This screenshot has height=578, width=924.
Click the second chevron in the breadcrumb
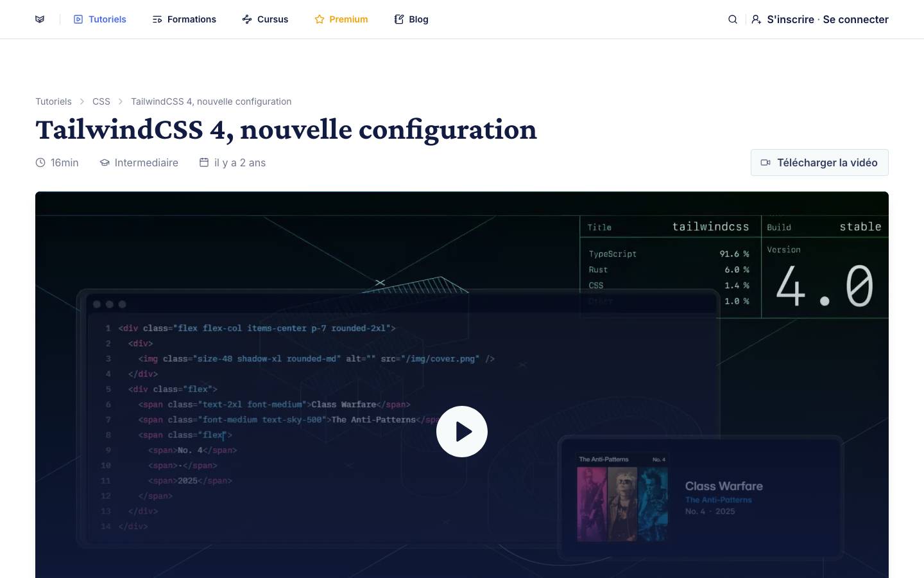[121, 101]
